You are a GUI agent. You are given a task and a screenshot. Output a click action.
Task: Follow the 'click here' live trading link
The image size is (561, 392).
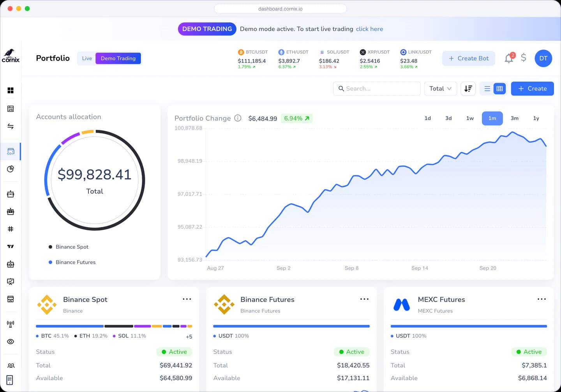tap(369, 29)
